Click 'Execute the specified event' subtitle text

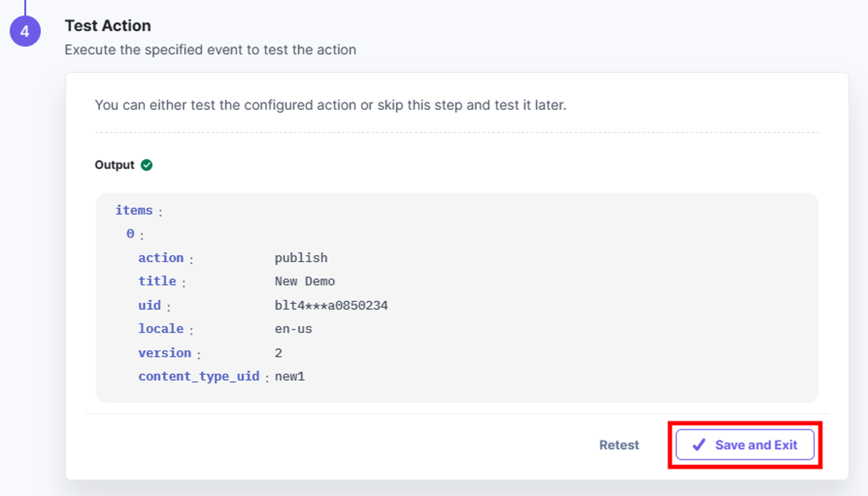pos(210,50)
